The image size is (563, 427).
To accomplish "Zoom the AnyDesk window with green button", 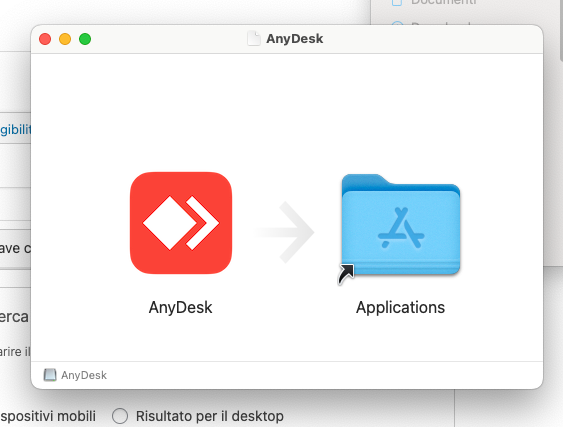I will coord(85,39).
